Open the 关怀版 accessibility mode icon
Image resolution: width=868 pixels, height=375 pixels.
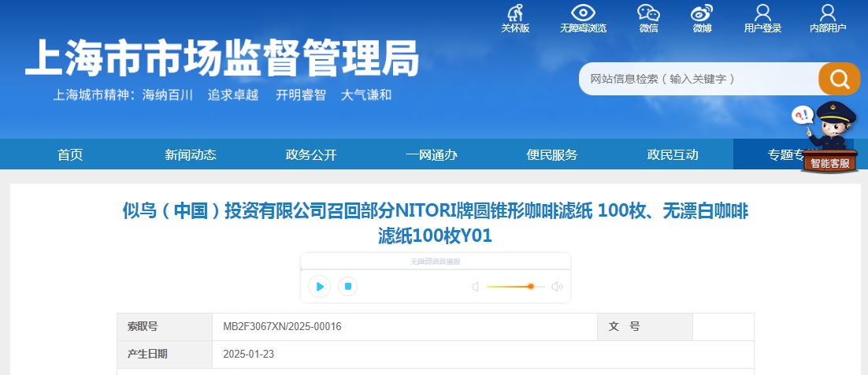pyautogui.click(x=515, y=12)
